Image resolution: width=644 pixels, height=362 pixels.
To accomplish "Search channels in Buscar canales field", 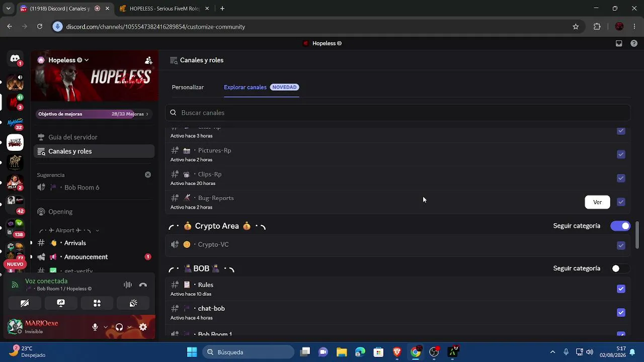I will coord(398,113).
